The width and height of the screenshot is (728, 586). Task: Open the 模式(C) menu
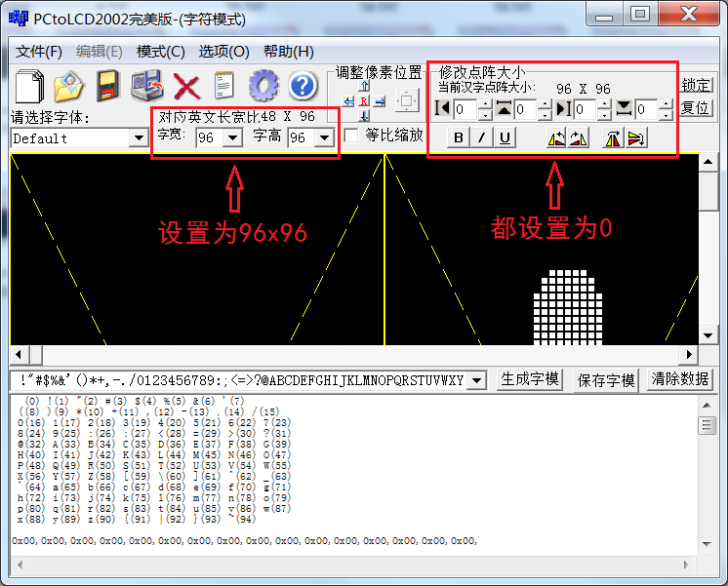point(161,52)
